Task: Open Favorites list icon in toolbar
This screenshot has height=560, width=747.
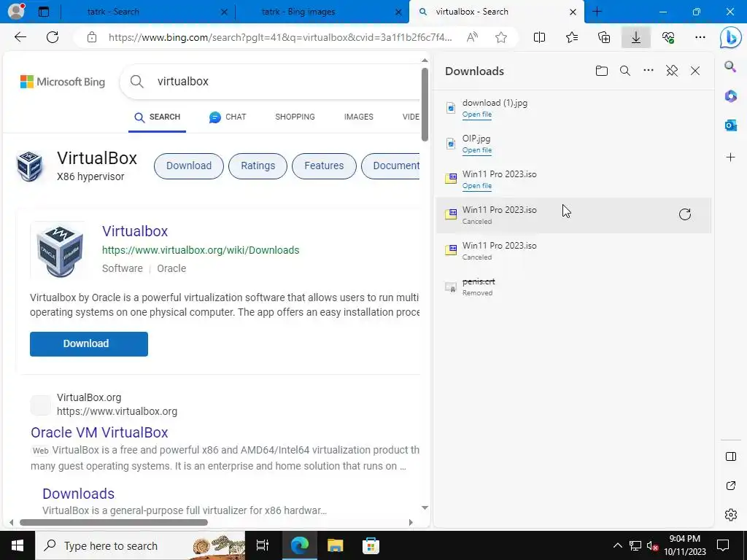Action: 572,37
